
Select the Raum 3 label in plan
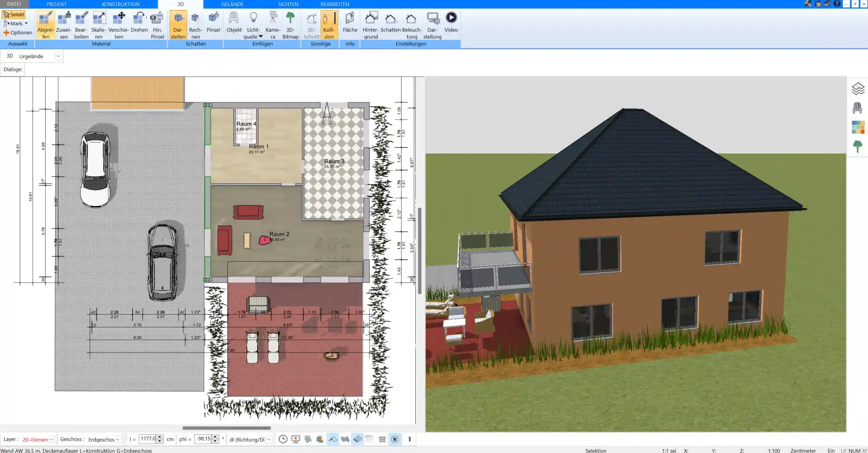[x=334, y=161]
